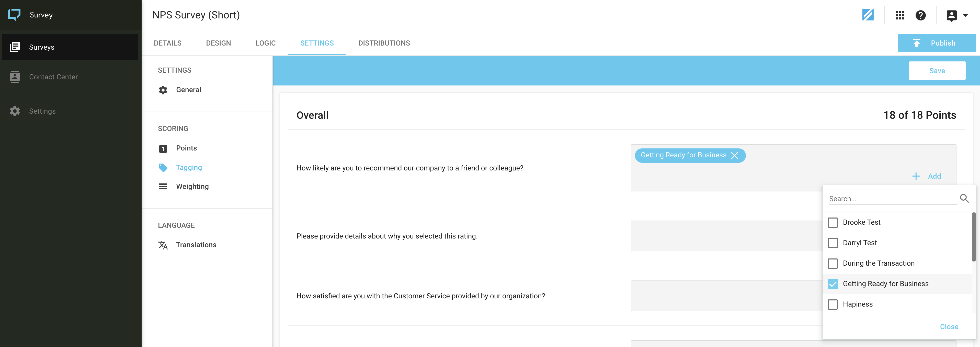Click the Surveys sidebar label
The width and height of the screenshot is (980, 347).
(x=42, y=47)
